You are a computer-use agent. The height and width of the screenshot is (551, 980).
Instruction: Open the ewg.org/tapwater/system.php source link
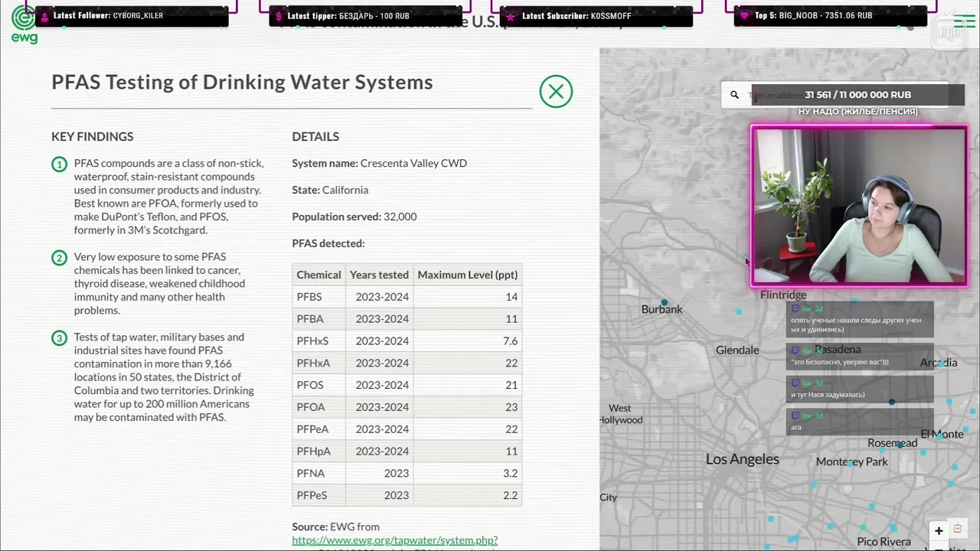tap(394, 540)
